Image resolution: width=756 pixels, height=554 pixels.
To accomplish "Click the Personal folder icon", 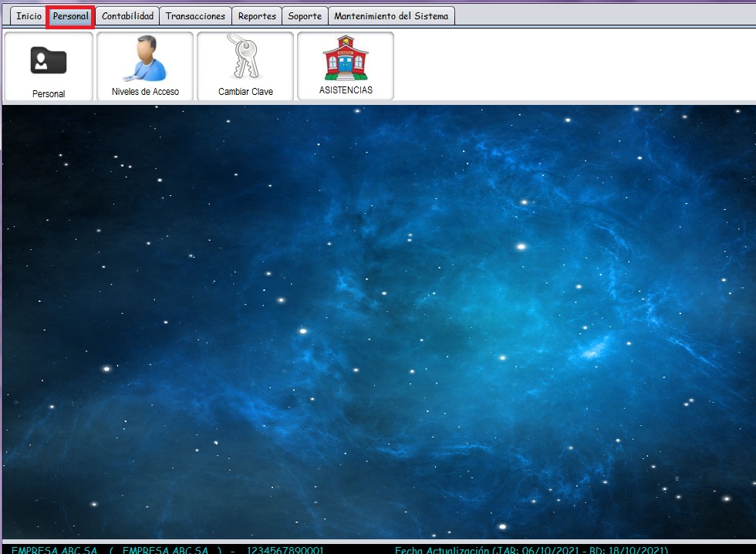I will [x=49, y=60].
